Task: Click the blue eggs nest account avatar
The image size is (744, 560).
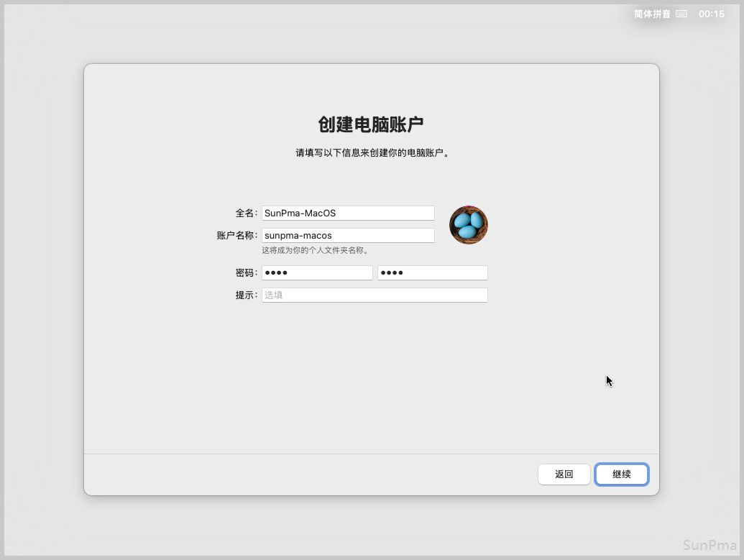Action: (469, 225)
